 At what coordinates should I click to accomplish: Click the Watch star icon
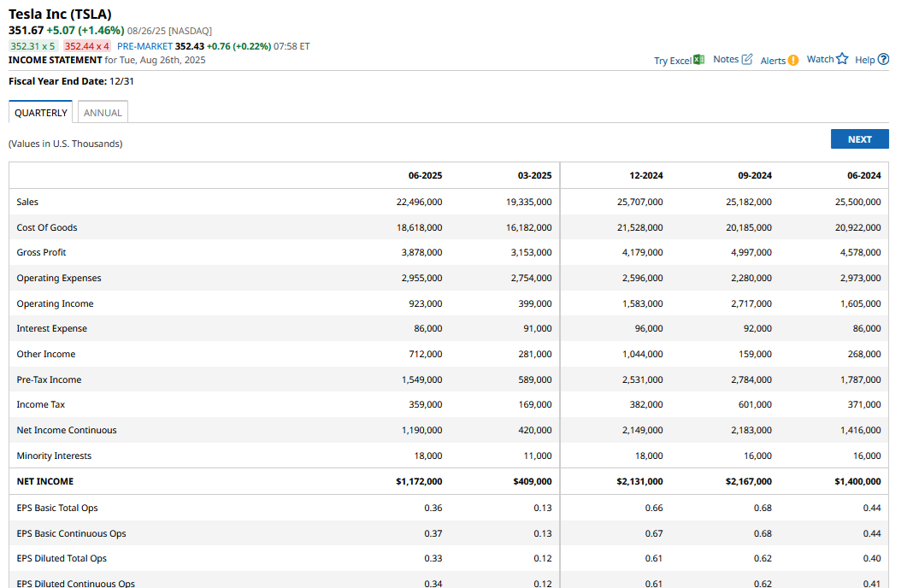tap(842, 59)
